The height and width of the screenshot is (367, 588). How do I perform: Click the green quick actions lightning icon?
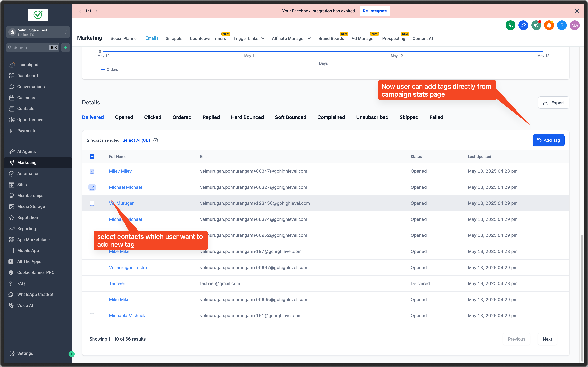[x=65, y=47]
